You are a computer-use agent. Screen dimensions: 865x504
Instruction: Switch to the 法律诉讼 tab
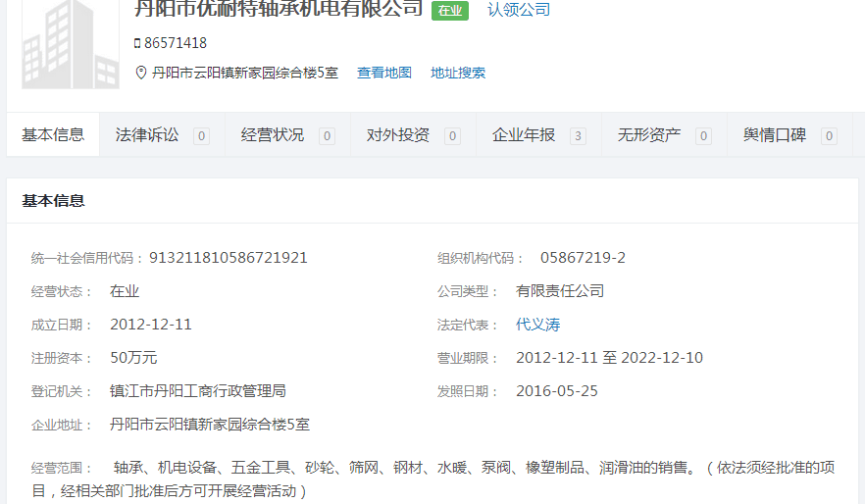point(147,135)
